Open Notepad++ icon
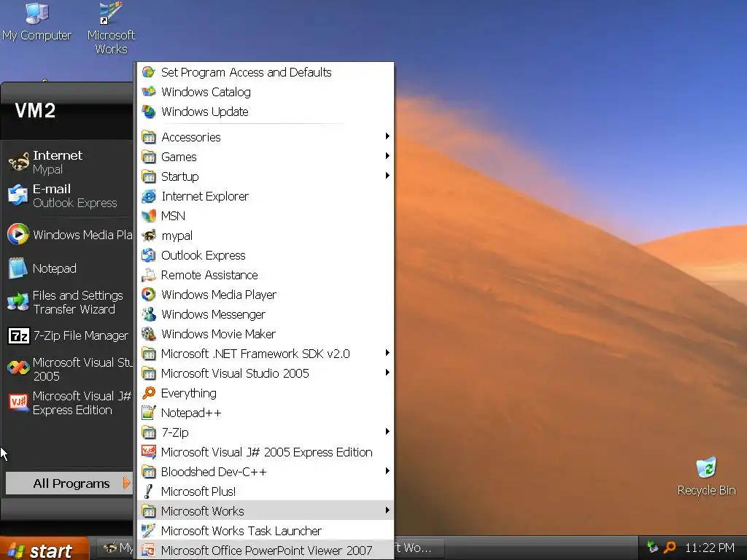The height and width of the screenshot is (560, 747). click(x=149, y=413)
